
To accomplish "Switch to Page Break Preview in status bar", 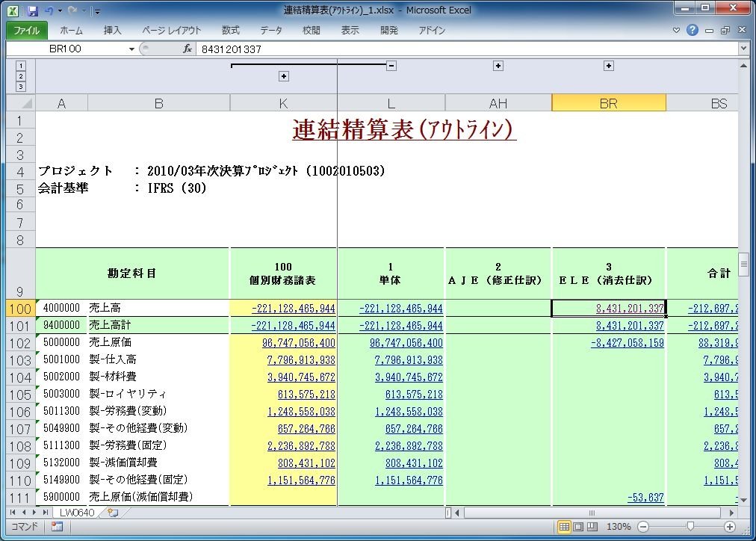I will point(592,527).
